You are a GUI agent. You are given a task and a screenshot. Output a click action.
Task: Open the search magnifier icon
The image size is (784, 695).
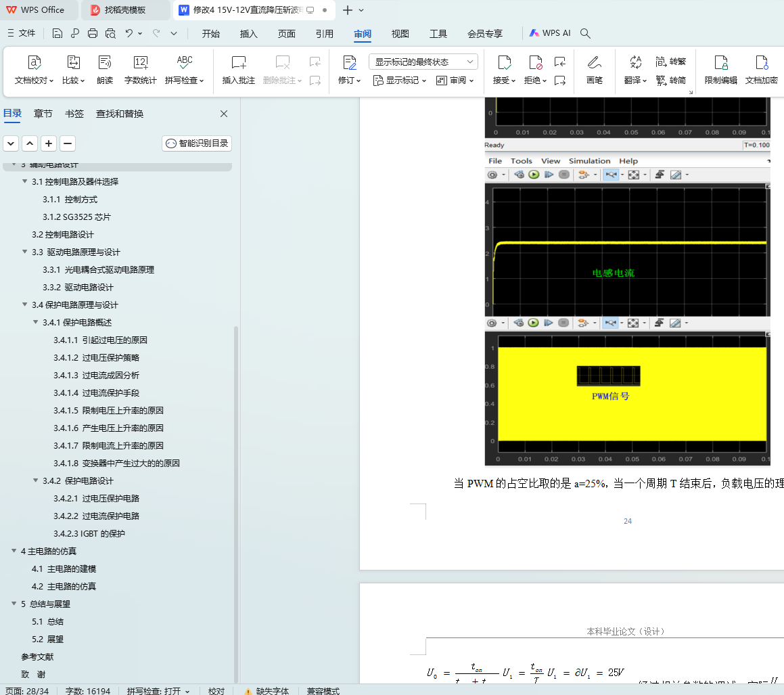pyautogui.click(x=586, y=34)
